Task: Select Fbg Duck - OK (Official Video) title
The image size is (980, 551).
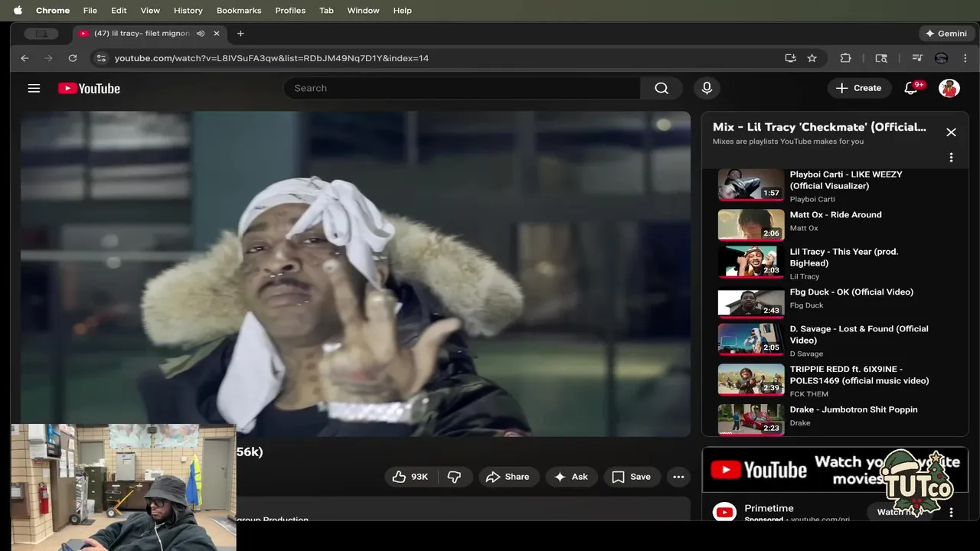Action: tap(851, 292)
